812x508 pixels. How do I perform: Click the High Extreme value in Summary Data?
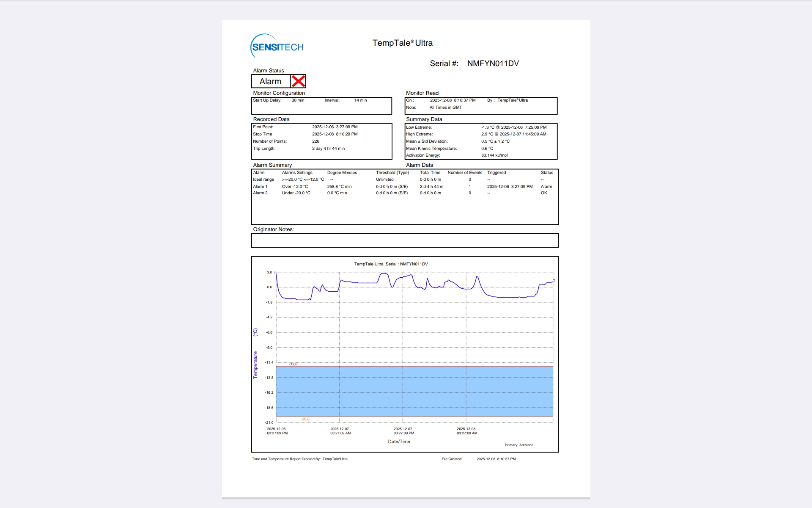coord(513,134)
